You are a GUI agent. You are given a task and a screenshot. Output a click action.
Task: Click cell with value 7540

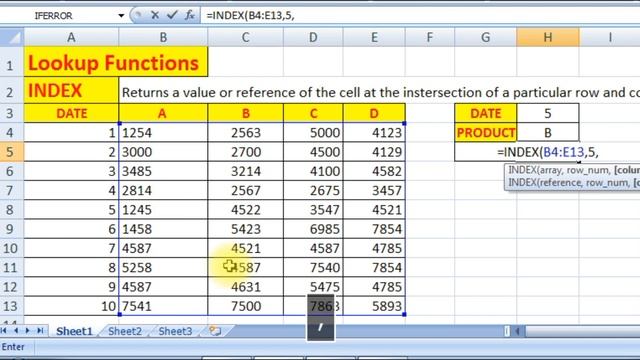tap(313, 268)
